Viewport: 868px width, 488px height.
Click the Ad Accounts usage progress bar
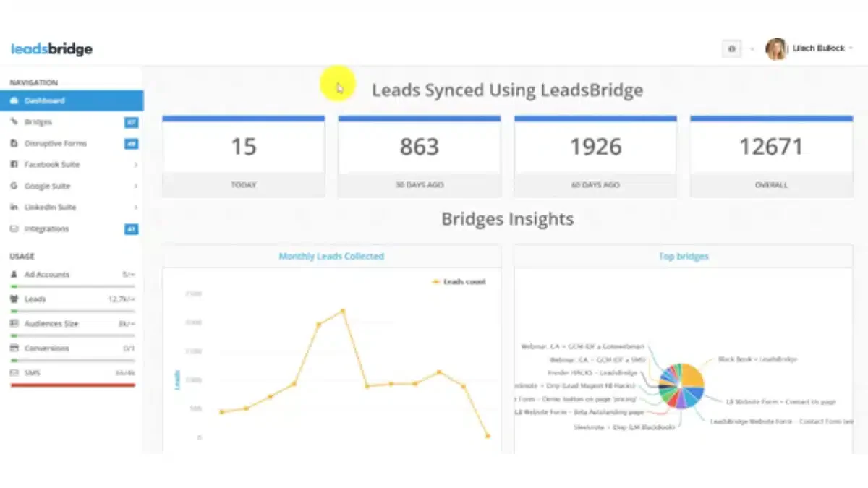tap(72, 286)
